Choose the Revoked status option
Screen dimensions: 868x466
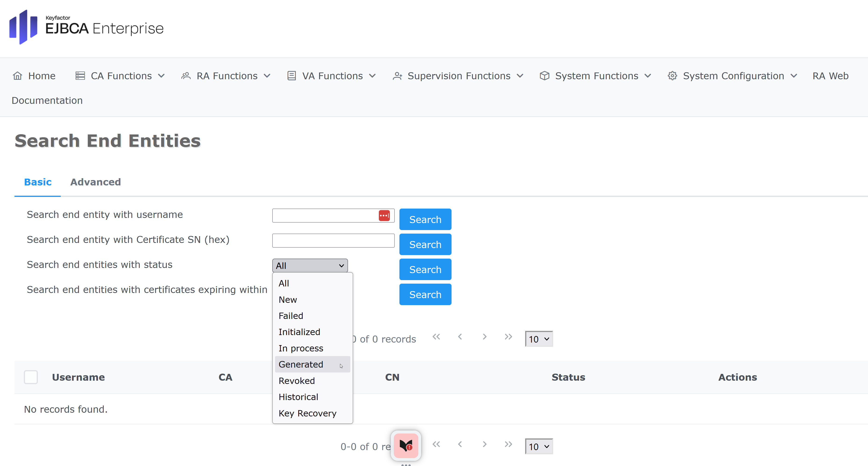297,381
